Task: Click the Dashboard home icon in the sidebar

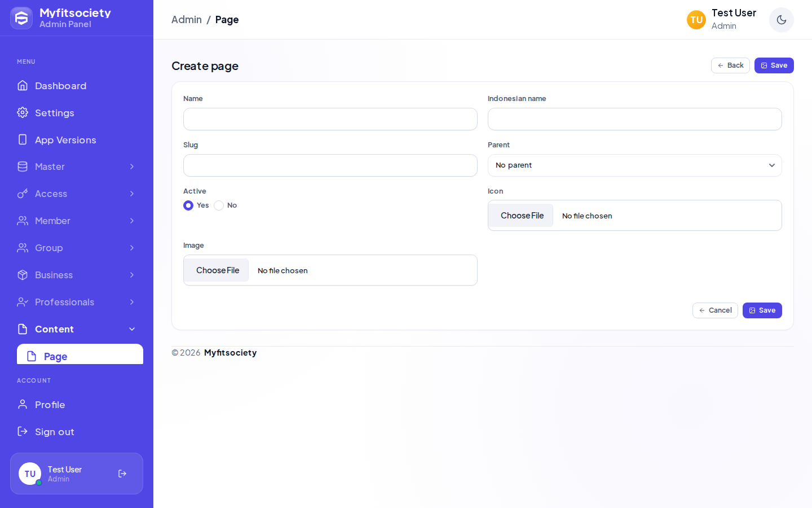Action: click(23, 85)
